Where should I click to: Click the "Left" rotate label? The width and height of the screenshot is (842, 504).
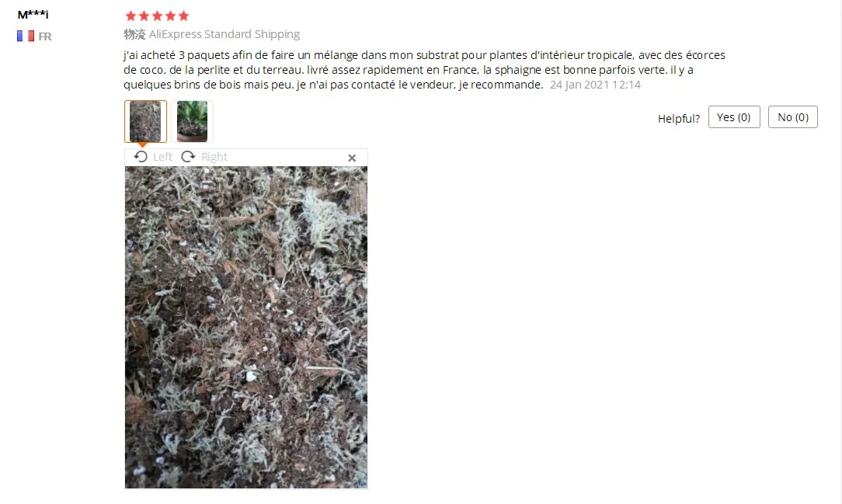162,157
